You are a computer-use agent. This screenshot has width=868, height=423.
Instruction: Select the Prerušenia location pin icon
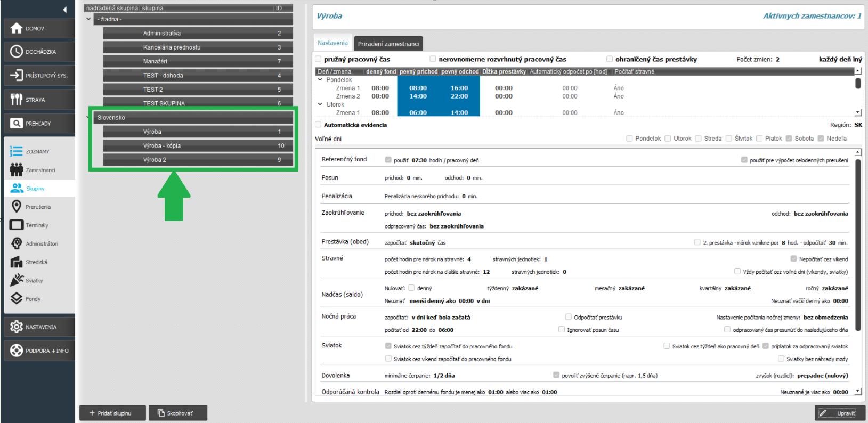17,207
